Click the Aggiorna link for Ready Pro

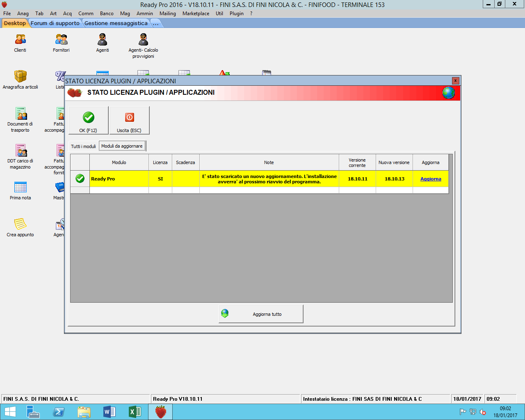pyautogui.click(x=431, y=179)
